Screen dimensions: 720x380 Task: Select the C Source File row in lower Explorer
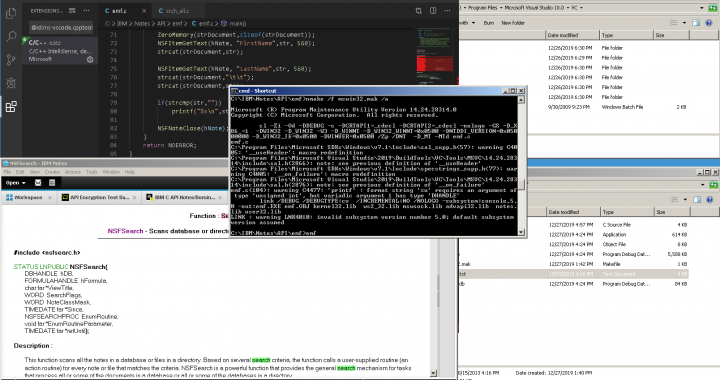(x=574, y=225)
